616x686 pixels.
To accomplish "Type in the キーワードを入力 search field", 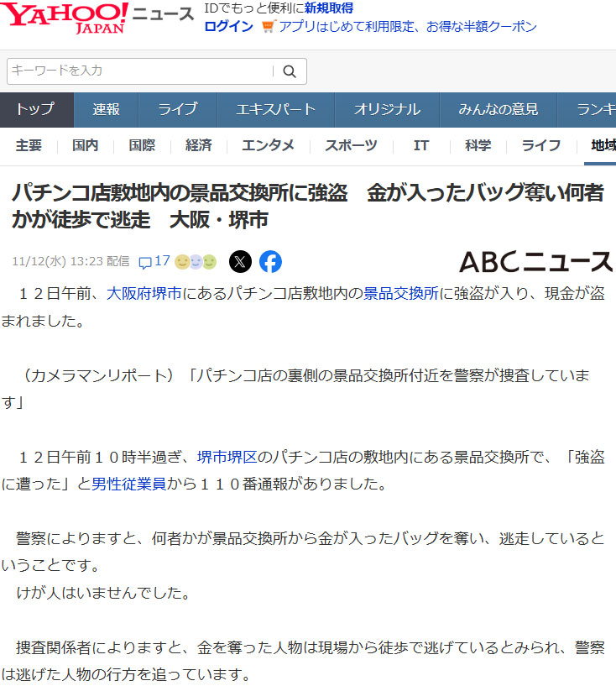I will point(138,71).
